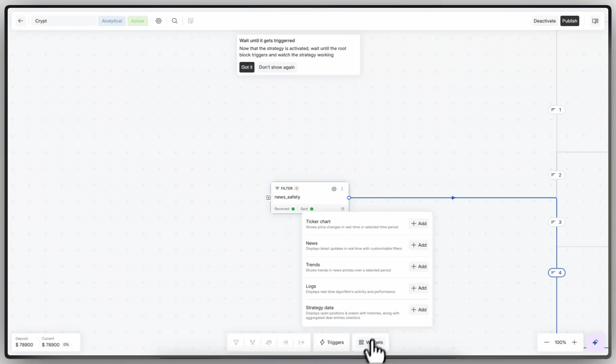
Task: Add the Ticker chart widget
Action: (419, 223)
